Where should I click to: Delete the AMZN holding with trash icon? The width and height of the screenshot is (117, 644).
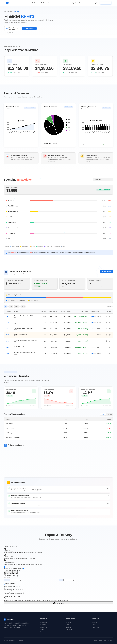(x=110, y=347)
